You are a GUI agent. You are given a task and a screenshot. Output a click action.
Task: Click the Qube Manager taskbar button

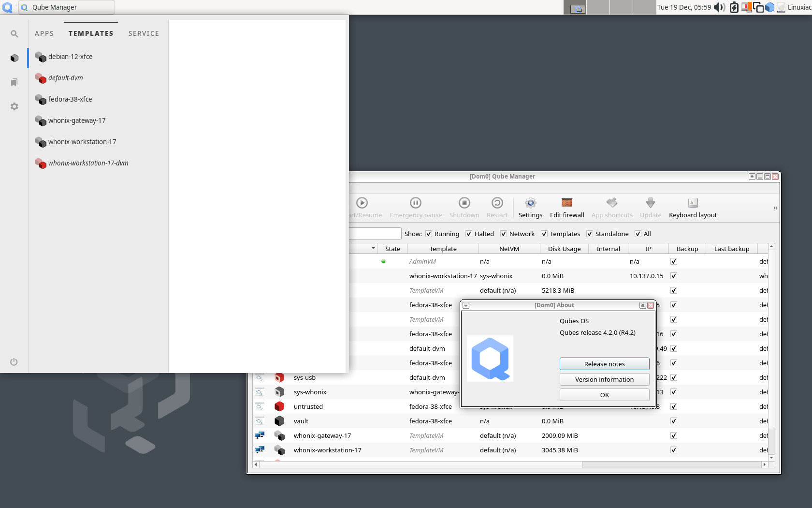coord(67,7)
